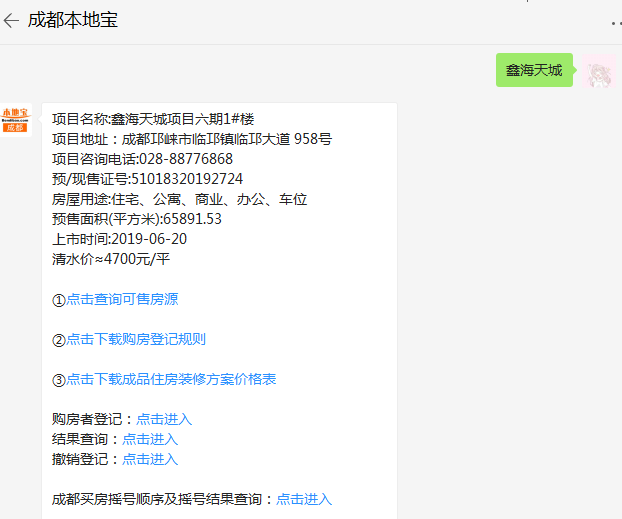Viewport: 622px width, 519px height.
Task: Go back using the left arrow
Action: point(11,20)
